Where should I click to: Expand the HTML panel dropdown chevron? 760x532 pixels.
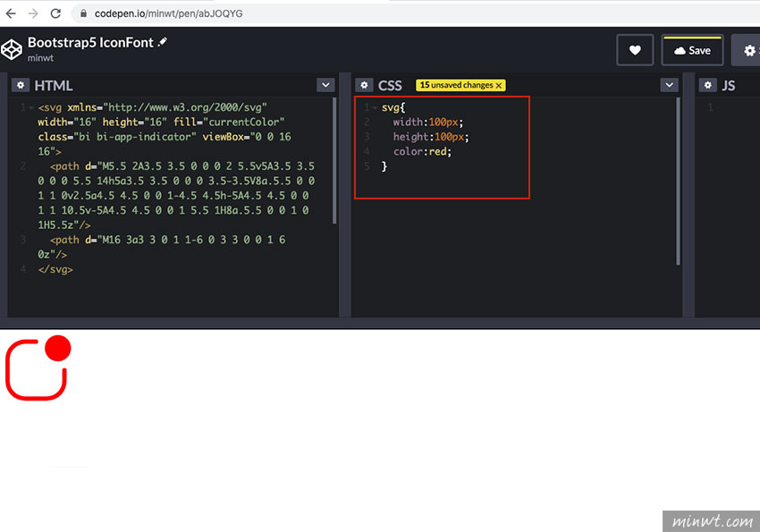(325, 85)
